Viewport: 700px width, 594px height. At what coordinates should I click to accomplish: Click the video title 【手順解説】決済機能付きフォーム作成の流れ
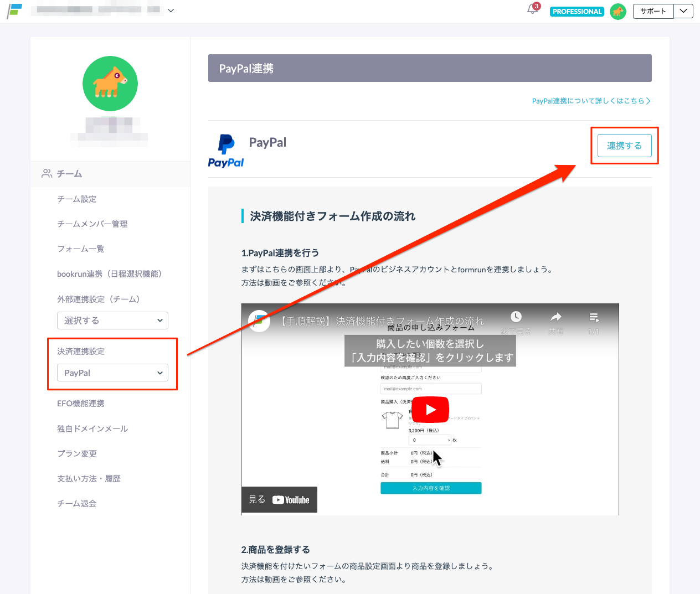[382, 321]
